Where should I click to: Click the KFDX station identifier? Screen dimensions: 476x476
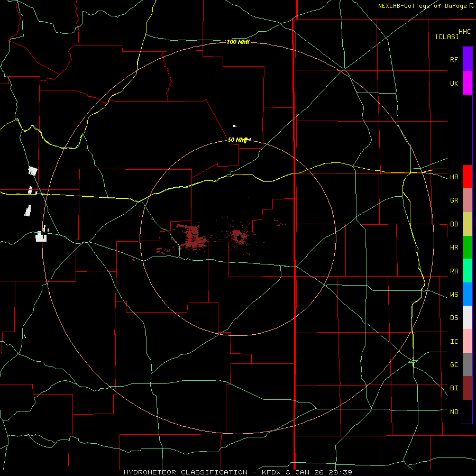coord(272,472)
